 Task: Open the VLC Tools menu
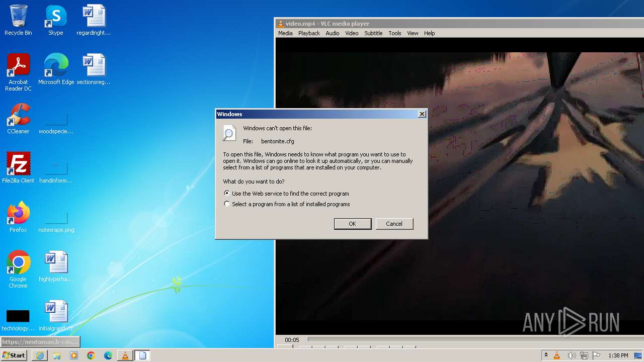pyautogui.click(x=395, y=33)
